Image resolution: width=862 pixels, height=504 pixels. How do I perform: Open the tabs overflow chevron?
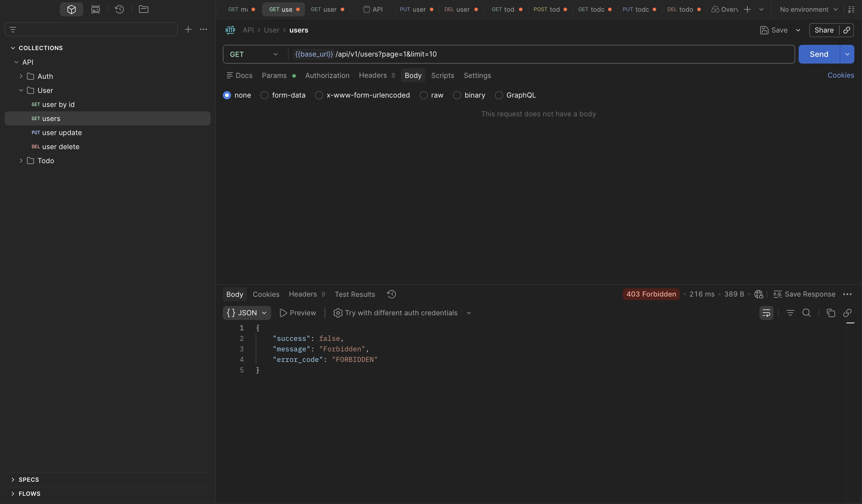(761, 9)
